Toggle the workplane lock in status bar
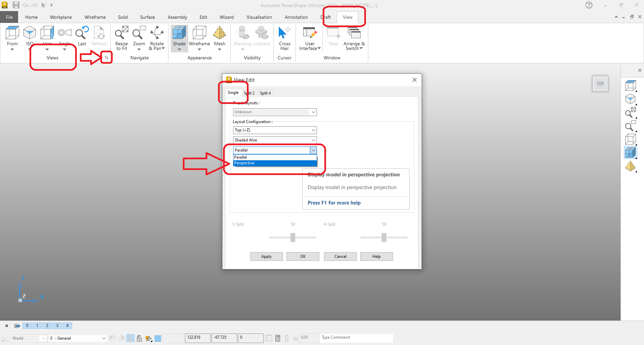The width and height of the screenshot is (644, 345). point(139,338)
